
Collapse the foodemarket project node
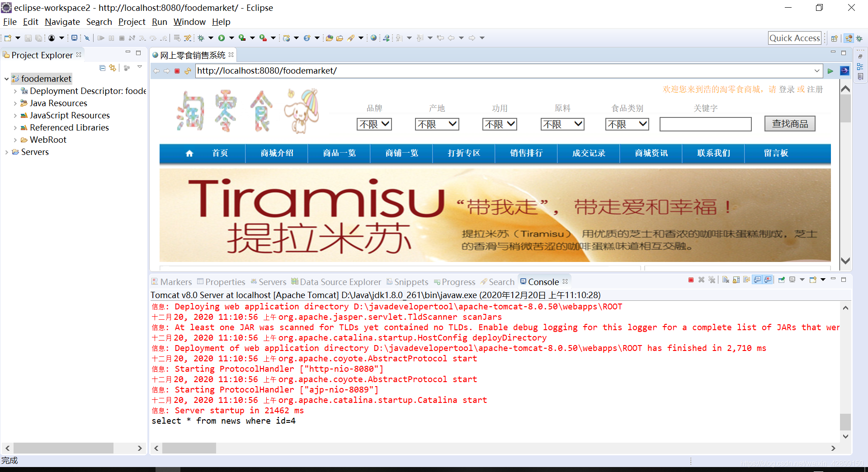coord(6,79)
